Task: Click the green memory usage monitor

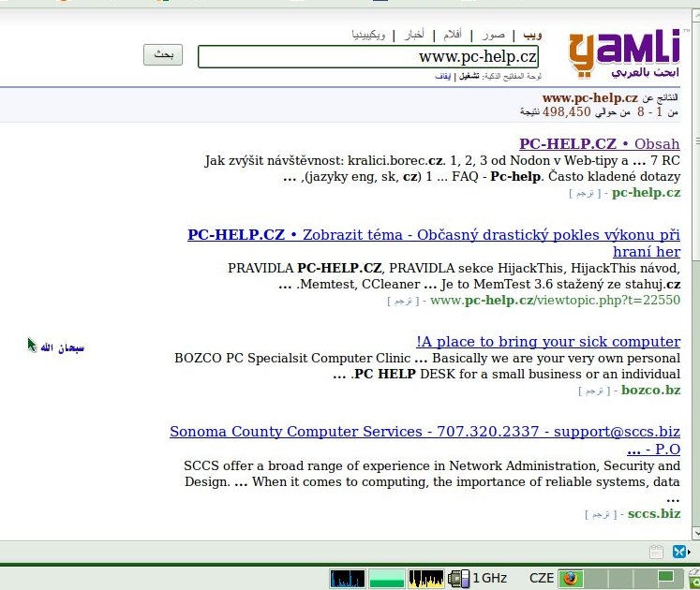Action: [386, 578]
